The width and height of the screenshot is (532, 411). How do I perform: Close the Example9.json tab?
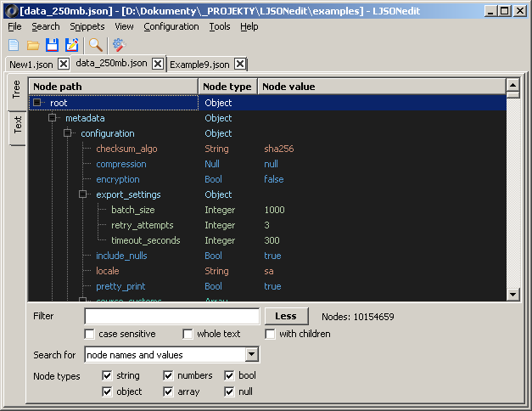[240, 64]
